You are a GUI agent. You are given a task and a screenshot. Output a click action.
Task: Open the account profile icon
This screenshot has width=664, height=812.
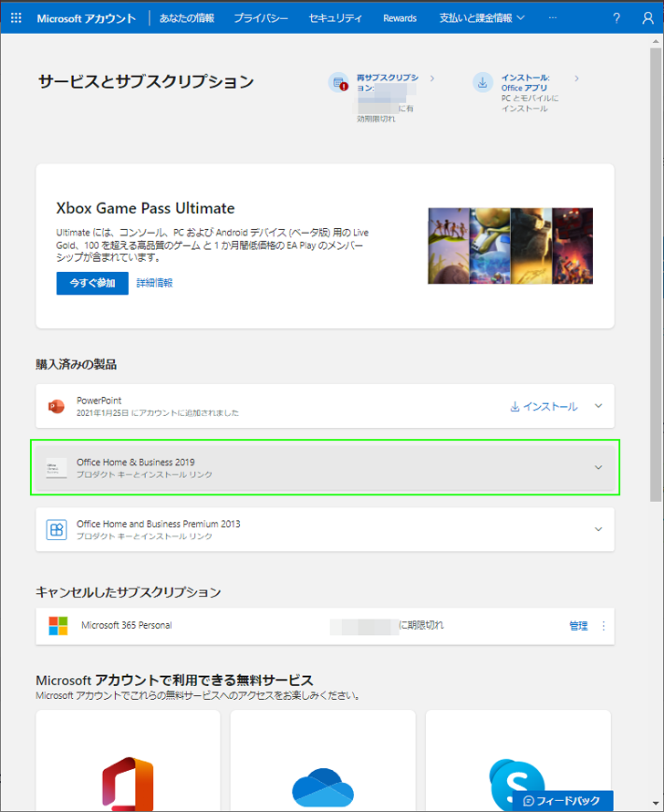pyautogui.click(x=648, y=18)
